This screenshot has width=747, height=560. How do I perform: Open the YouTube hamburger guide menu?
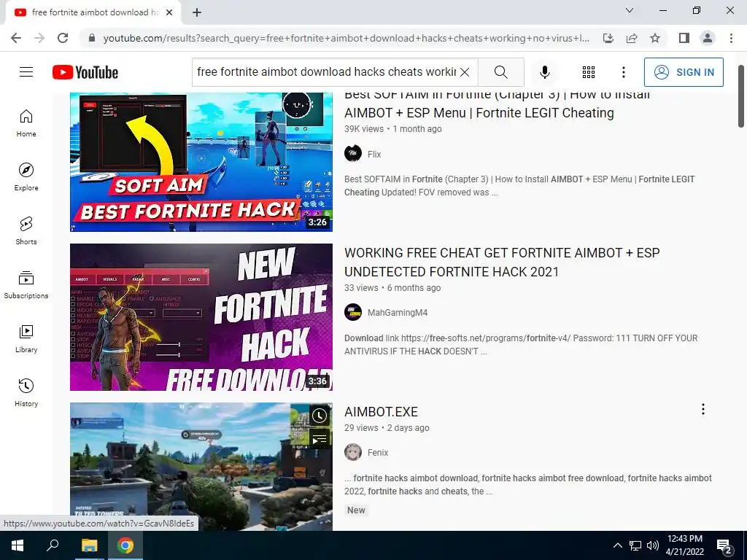(x=26, y=72)
